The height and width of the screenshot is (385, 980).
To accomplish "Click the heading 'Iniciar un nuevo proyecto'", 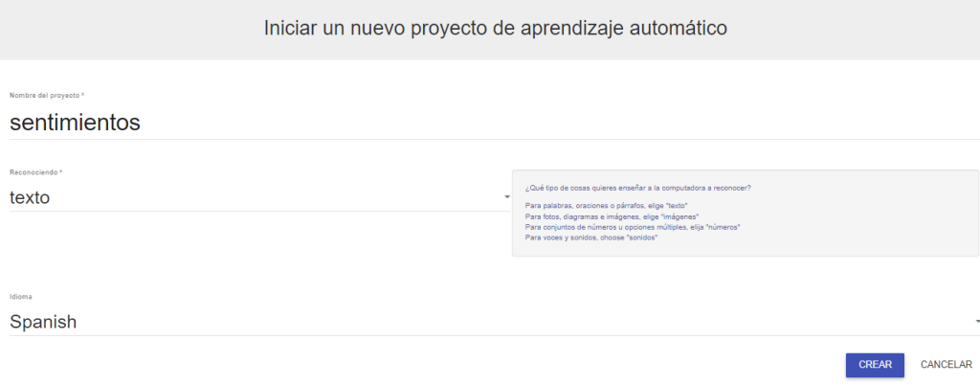I will click(495, 28).
